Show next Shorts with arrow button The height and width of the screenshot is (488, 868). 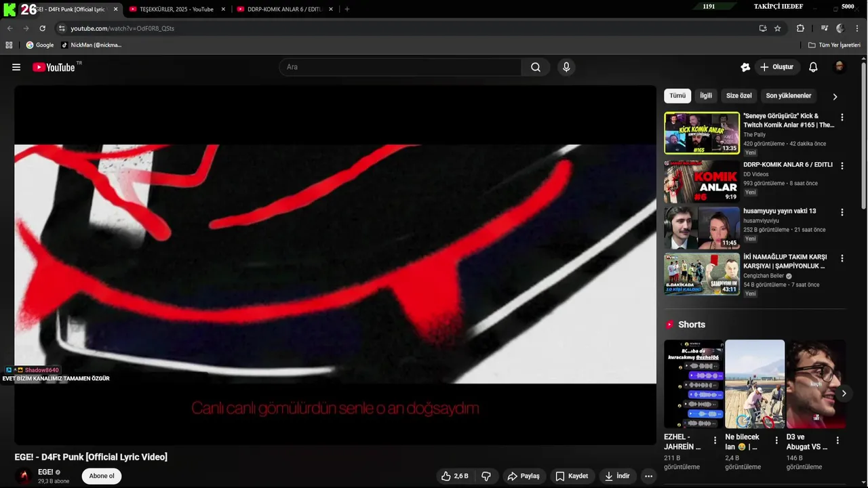(844, 393)
